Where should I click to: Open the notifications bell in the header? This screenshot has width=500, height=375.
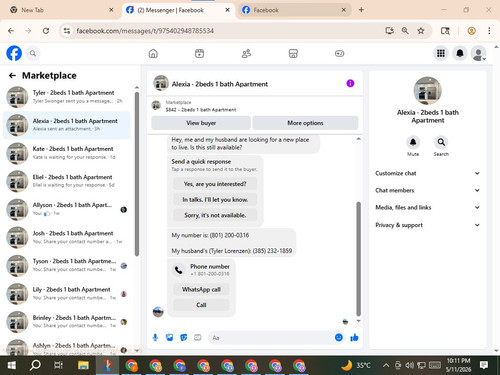[x=460, y=53]
